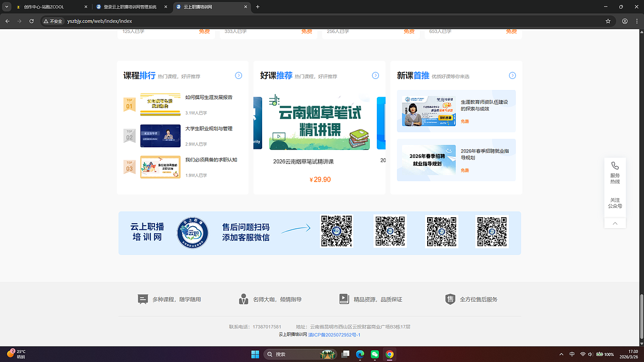Click the first customer service QR code

click(336, 231)
